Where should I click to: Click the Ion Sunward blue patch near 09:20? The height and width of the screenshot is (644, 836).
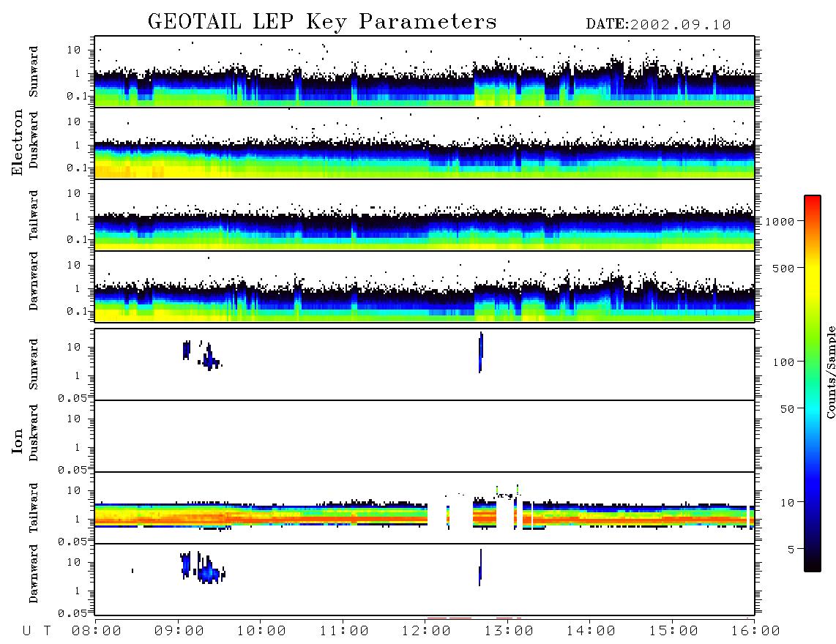tap(209, 359)
